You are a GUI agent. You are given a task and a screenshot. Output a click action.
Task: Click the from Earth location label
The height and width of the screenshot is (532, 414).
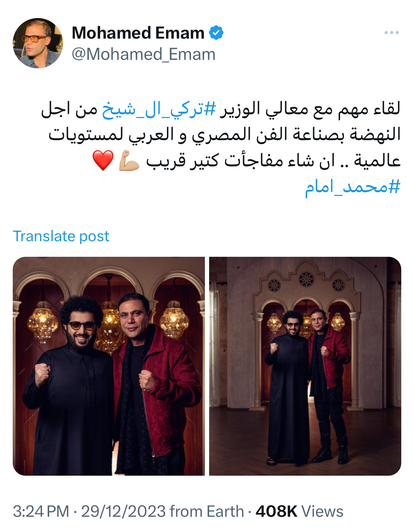coord(207,511)
